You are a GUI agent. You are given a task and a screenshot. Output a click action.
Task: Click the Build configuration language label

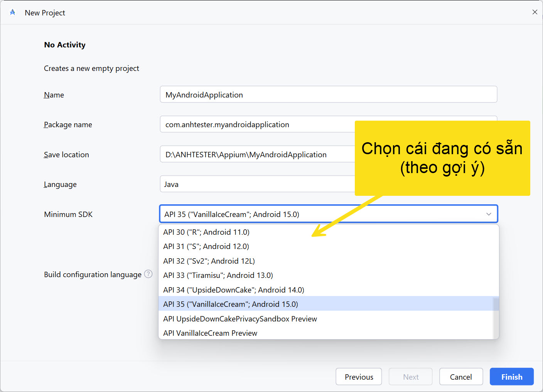point(93,274)
